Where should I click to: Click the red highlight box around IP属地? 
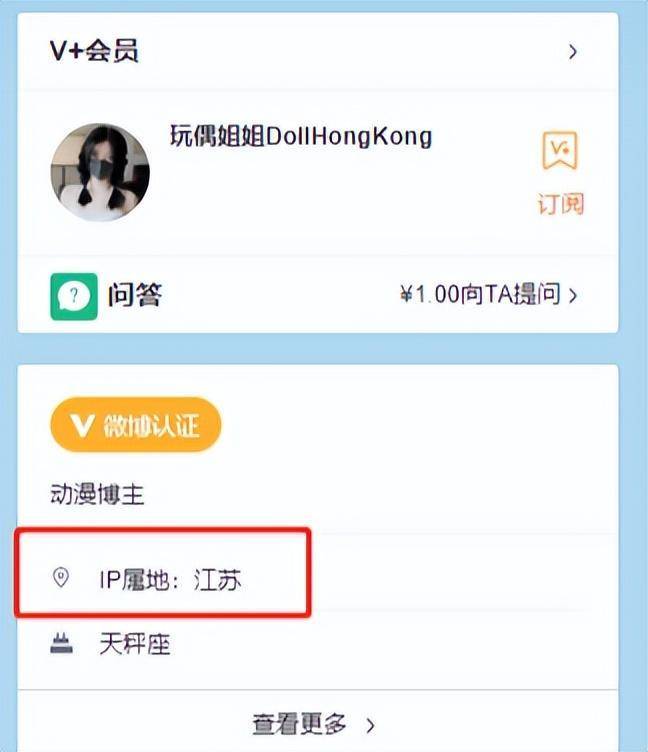163,572
